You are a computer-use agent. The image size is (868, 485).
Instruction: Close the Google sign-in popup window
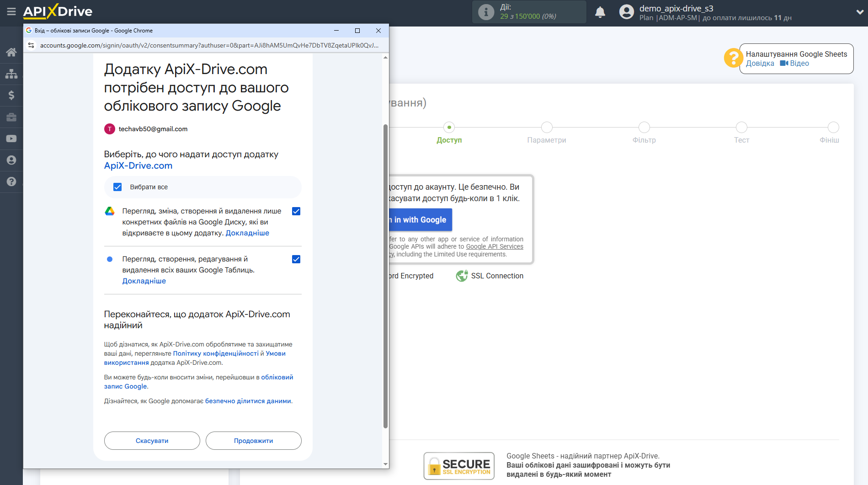[x=378, y=31]
